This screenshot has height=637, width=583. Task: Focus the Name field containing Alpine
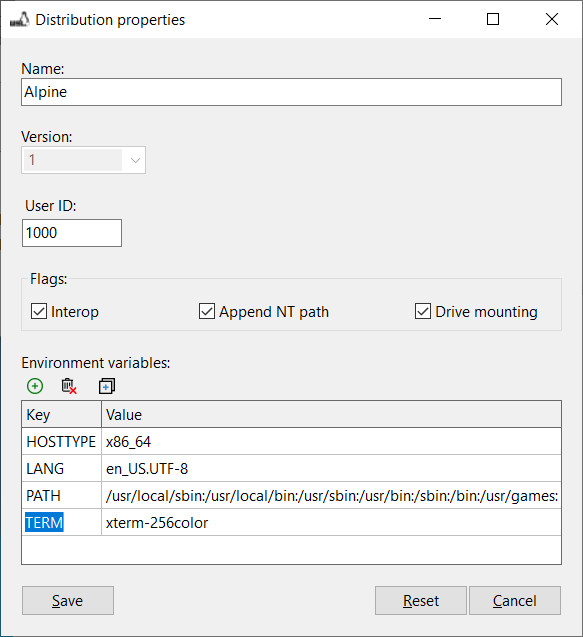pyautogui.click(x=291, y=92)
